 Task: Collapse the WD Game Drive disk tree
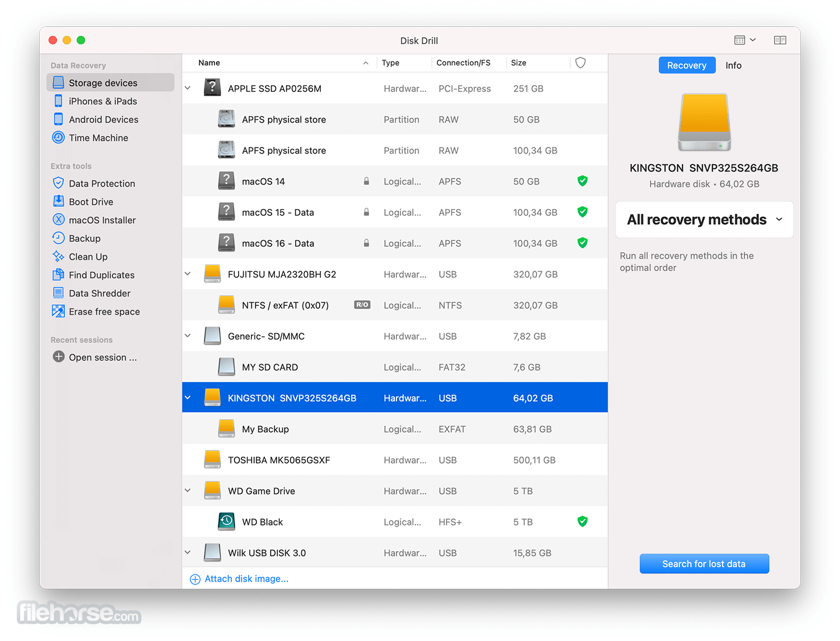click(x=188, y=491)
